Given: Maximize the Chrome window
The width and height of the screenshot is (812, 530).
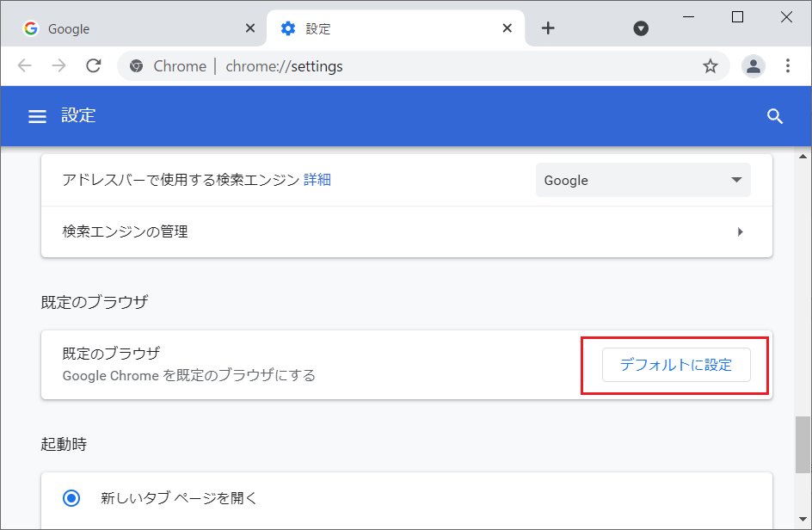Looking at the screenshot, I should tap(737, 17).
